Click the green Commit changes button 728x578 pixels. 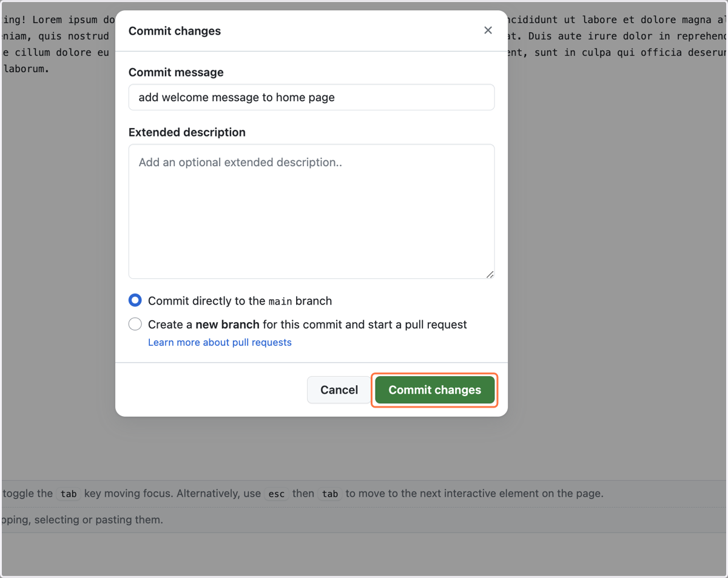click(x=434, y=390)
